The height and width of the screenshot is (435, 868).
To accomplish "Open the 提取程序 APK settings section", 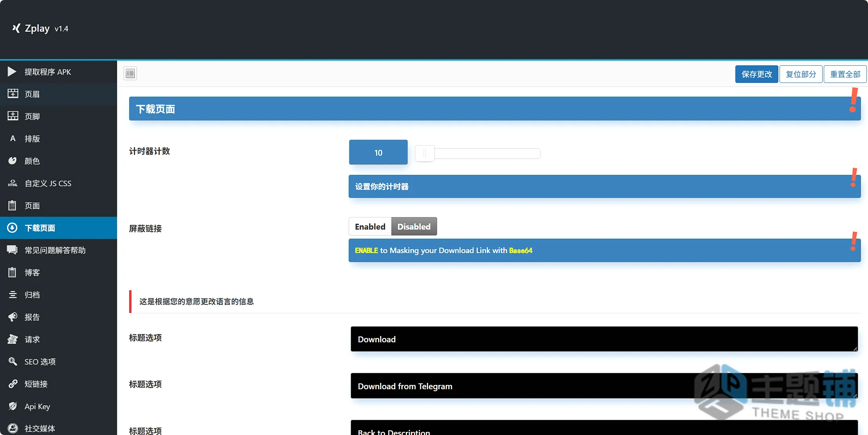I will click(x=59, y=72).
